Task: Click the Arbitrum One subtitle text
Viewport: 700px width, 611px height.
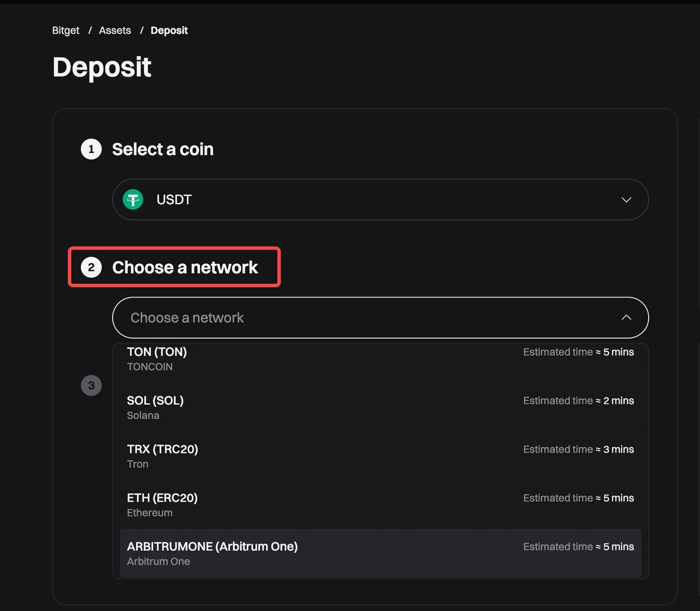Action: tap(159, 562)
